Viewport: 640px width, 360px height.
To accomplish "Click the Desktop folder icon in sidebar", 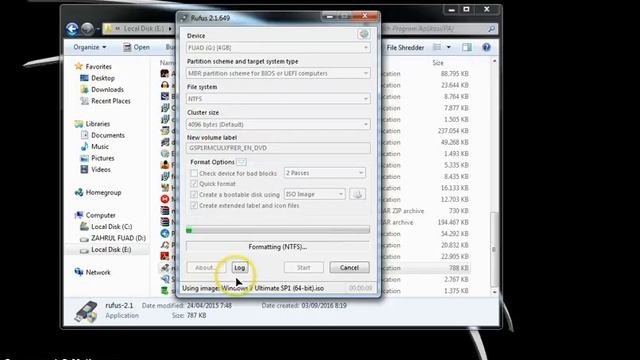I will click(x=84, y=78).
